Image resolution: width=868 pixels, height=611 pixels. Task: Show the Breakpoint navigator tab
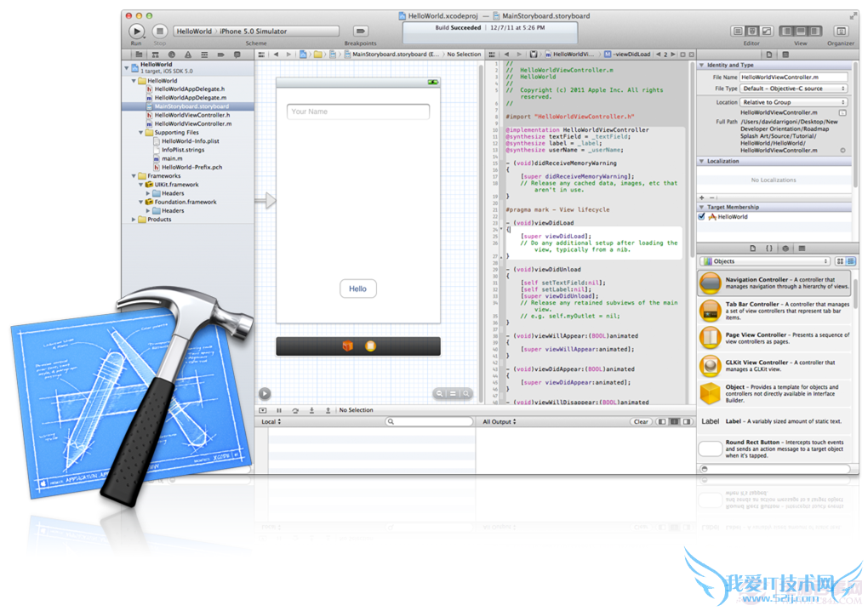tap(221, 54)
